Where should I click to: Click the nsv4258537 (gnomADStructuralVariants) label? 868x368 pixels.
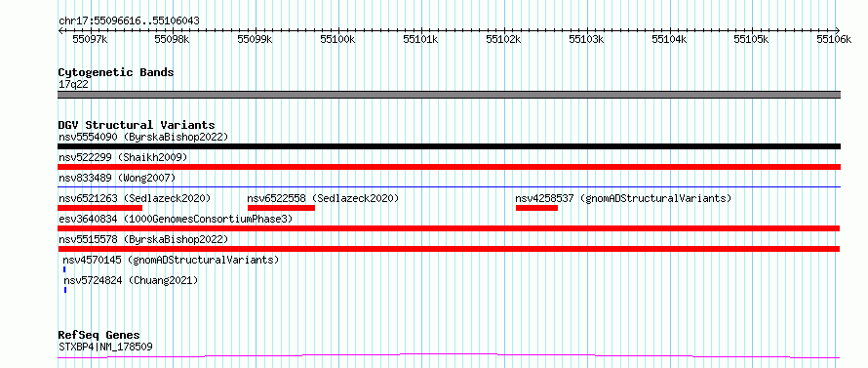pyautogui.click(x=623, y=198)
